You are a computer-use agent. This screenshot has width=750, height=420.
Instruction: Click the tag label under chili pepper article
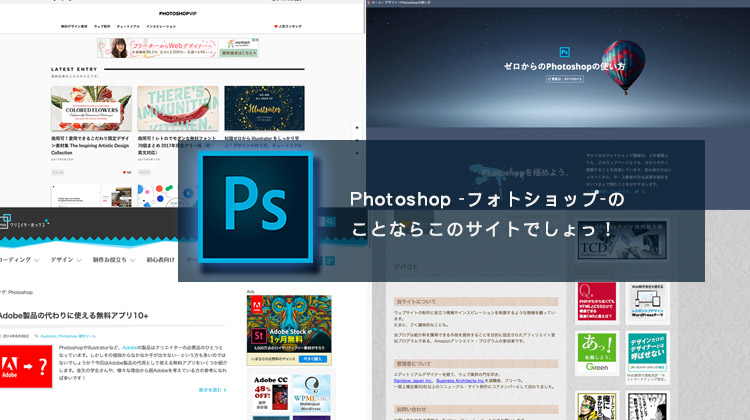(x=144, y=172)
